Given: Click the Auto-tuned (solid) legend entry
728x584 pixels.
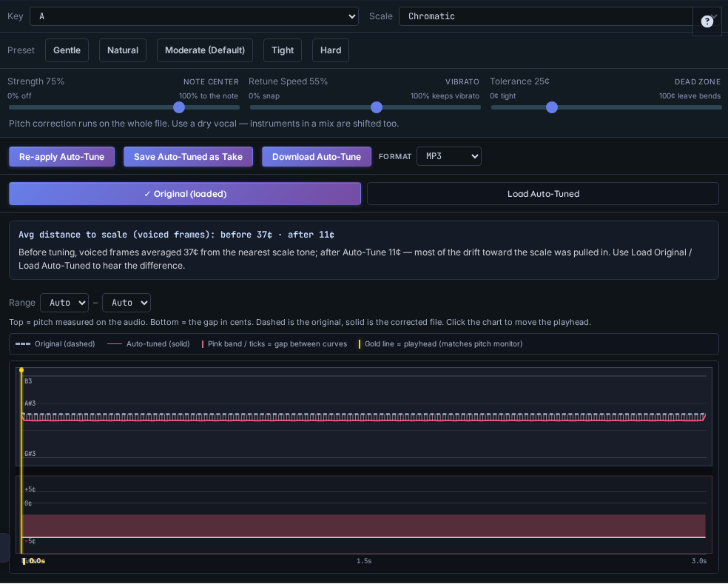Looking at the screenshot, I should (x=149, y=343).
